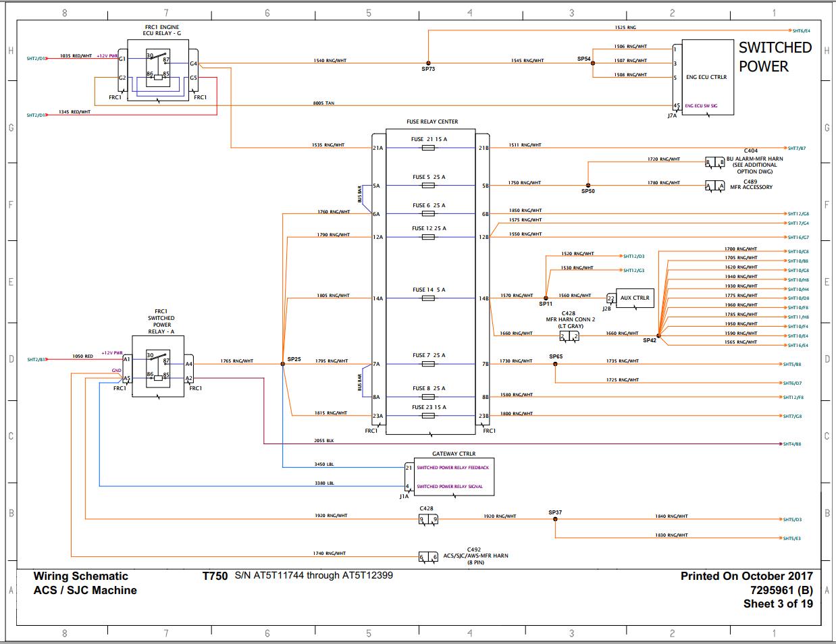Select the FUSE 23 15 A label

pos(429,407)
